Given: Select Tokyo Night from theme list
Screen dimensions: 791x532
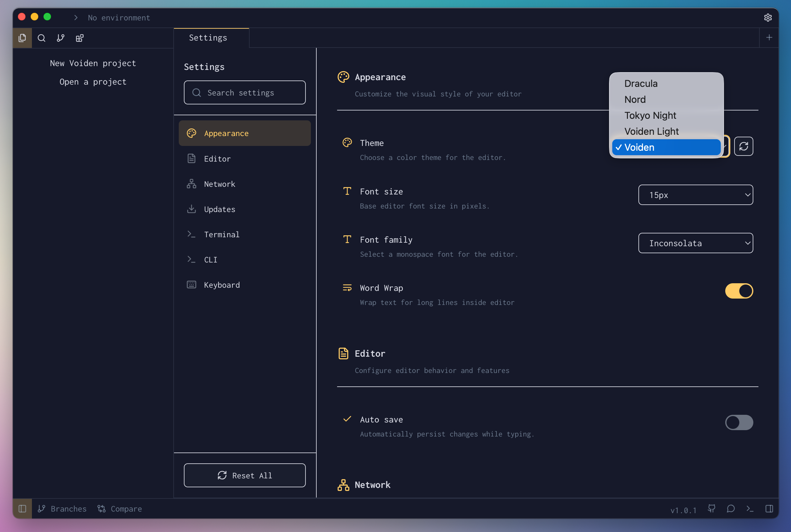Looking at the screenshot, I should pyautogui.click(x=650, y=115).
